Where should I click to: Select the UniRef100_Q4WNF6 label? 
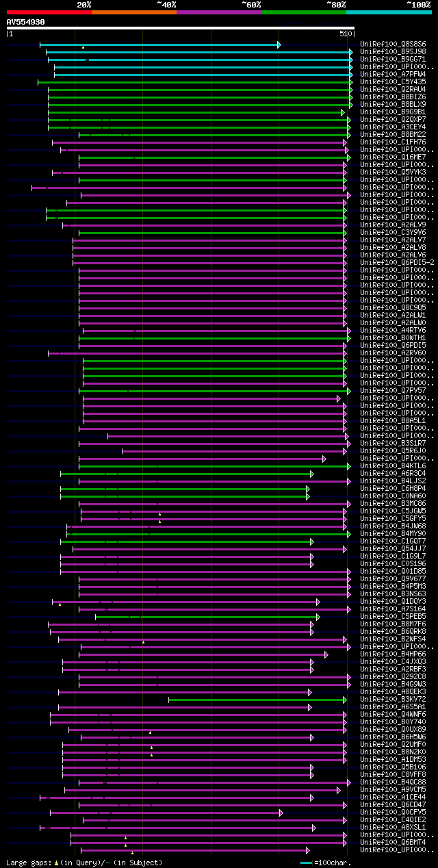coord(394,715)
